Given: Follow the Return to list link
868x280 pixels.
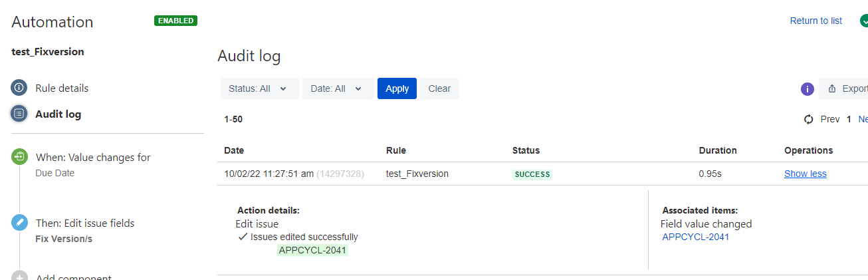Looking at the screenshot, I should [815, 21].
